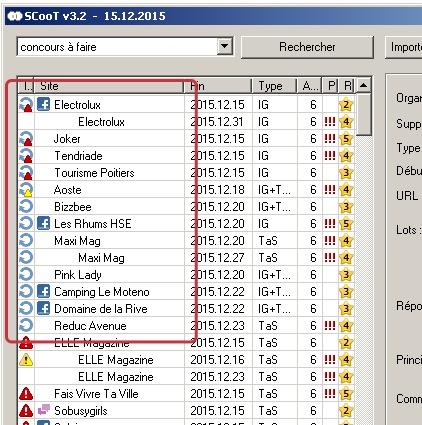This screenshot has height=425, width=422.
Task: Click the refresh-alert icon in the Tourisme Poitiers row
Action: 26,173
